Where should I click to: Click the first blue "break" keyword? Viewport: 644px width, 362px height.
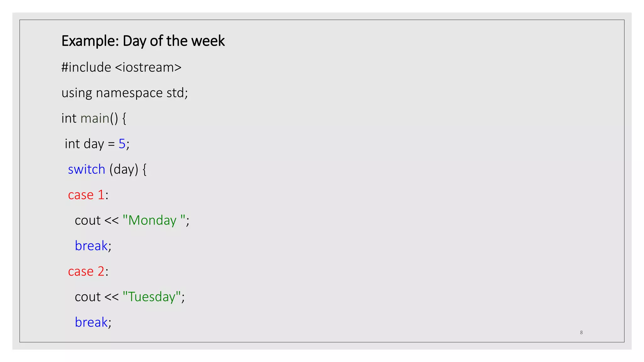(x=91, y=246)
